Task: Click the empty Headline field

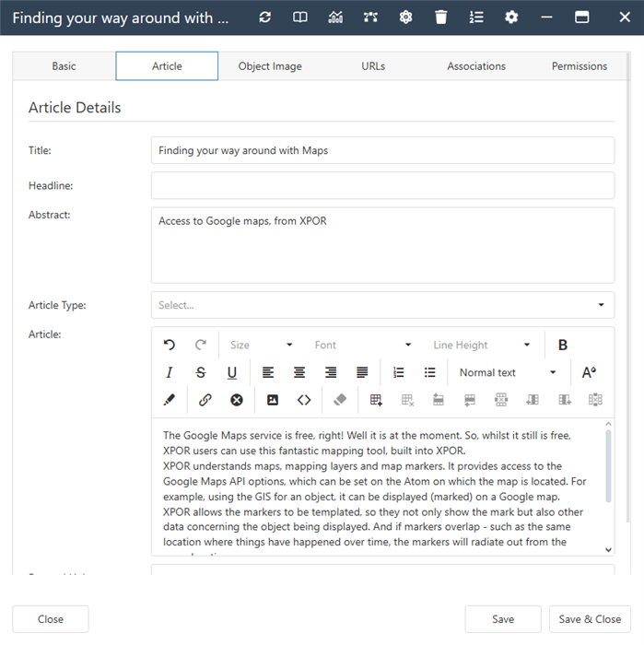Action: pyautogui.click(x=383, y=185)
